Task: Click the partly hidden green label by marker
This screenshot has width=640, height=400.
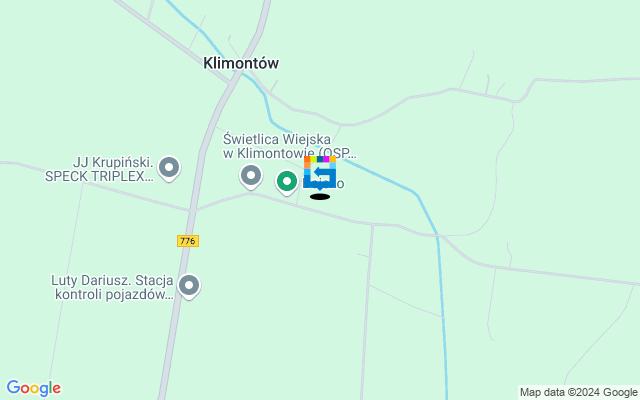Action: [x=340, y=184]
